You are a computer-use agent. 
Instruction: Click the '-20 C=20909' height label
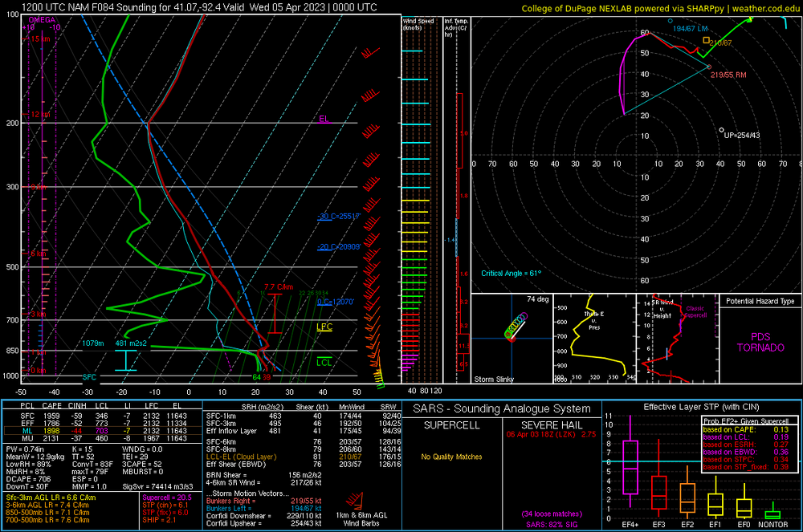click(x=339, y=246)
